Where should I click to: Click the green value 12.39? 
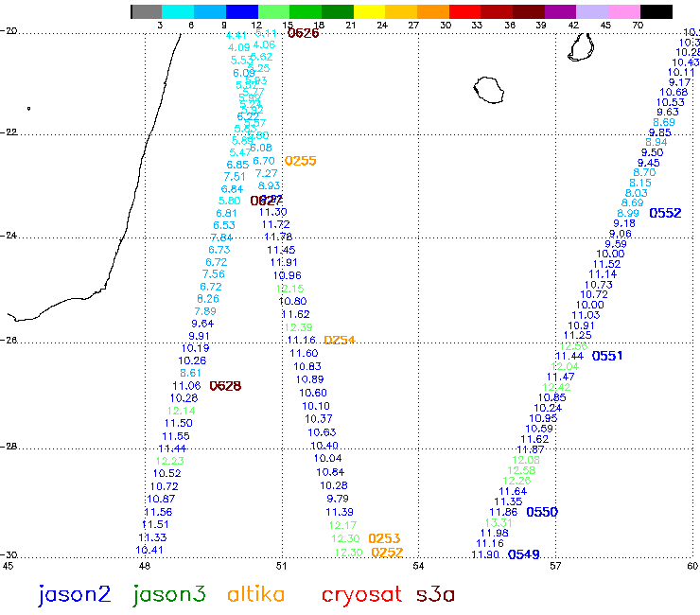coord(299,327)
